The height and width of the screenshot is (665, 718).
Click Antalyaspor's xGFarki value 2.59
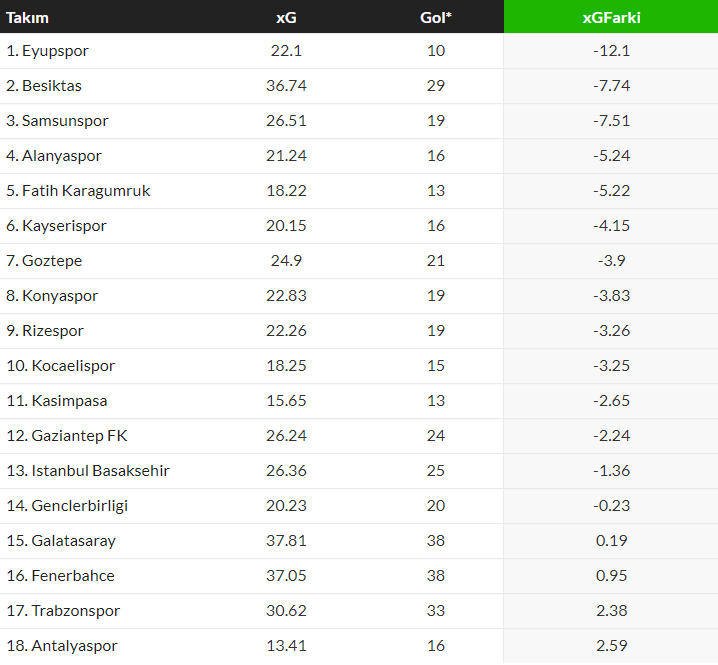(611, 646)
